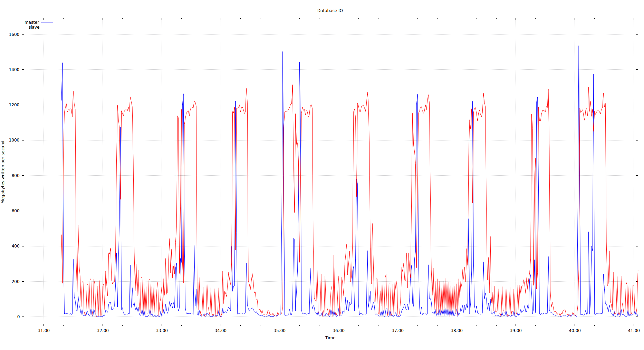The height and width of the screenshot is (350, 644).
Task: Click the red slave legend line sample
Action: tap(47, 27)
